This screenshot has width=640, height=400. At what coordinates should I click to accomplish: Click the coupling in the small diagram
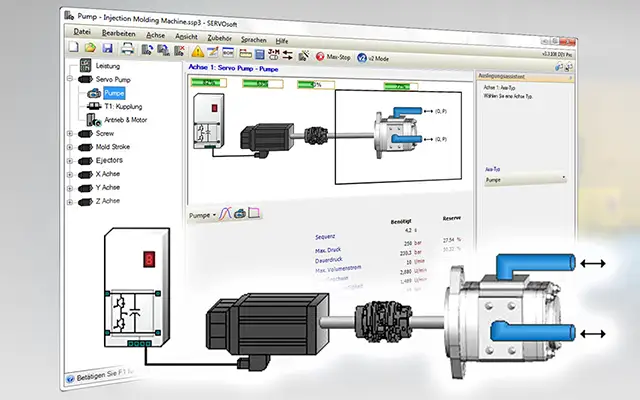[x=316, y=135]
